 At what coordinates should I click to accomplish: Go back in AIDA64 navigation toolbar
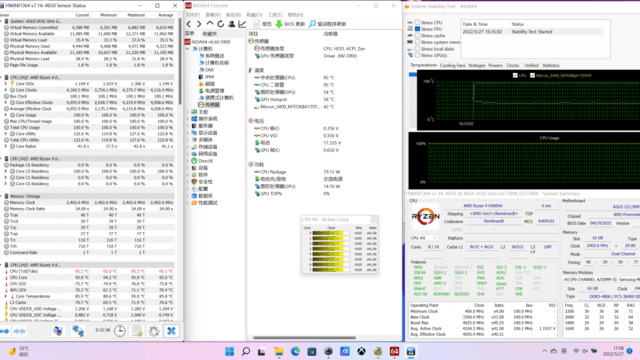pos(189,24)
